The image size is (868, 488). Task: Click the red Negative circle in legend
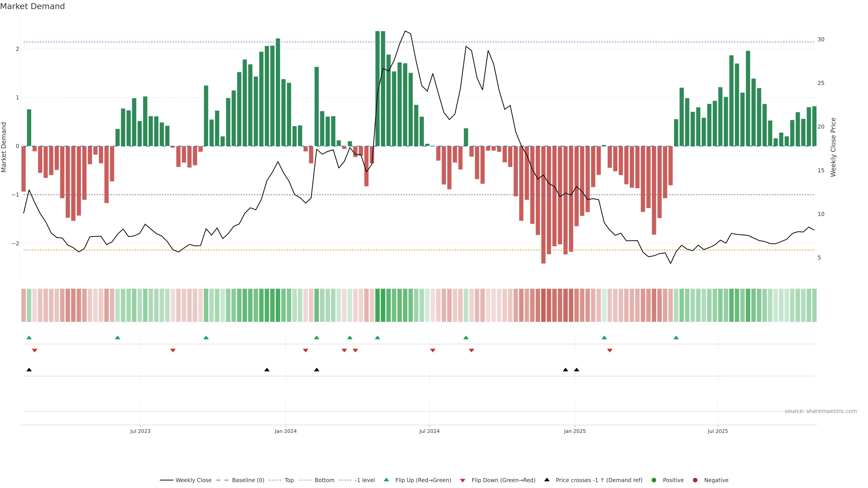(x=695, y=480)
